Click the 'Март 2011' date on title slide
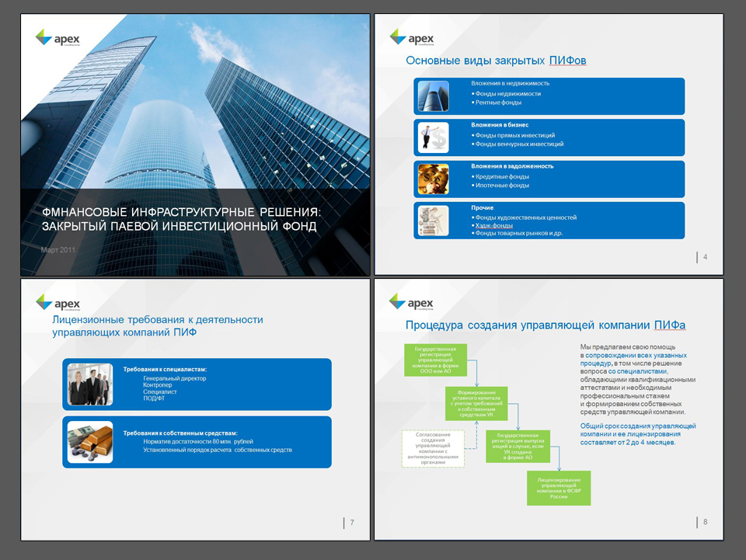Image resolution: width=746 pixels, height=560 pixels. (x=58, y=249)
